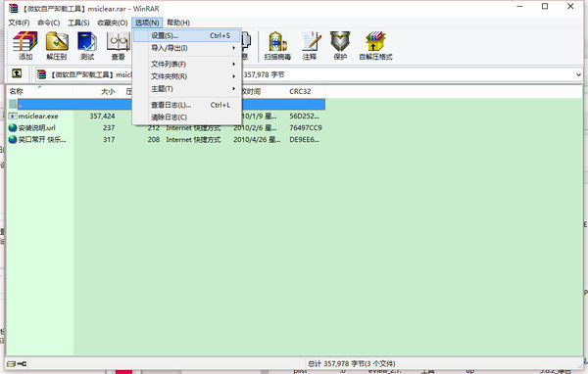Open the 命令(C) menu
This screenshot has width=588, height=374.
(x=49, y=23)
